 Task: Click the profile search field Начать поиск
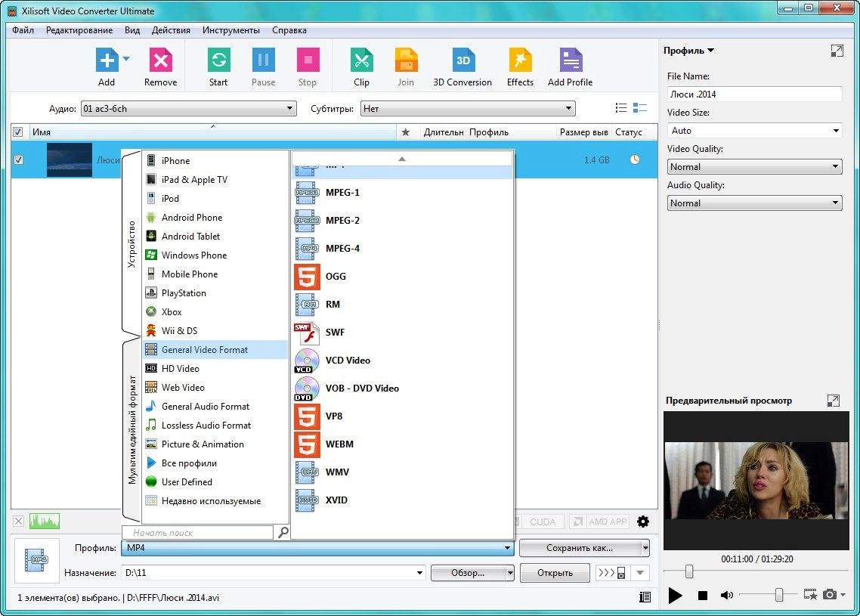pos(197,532)
